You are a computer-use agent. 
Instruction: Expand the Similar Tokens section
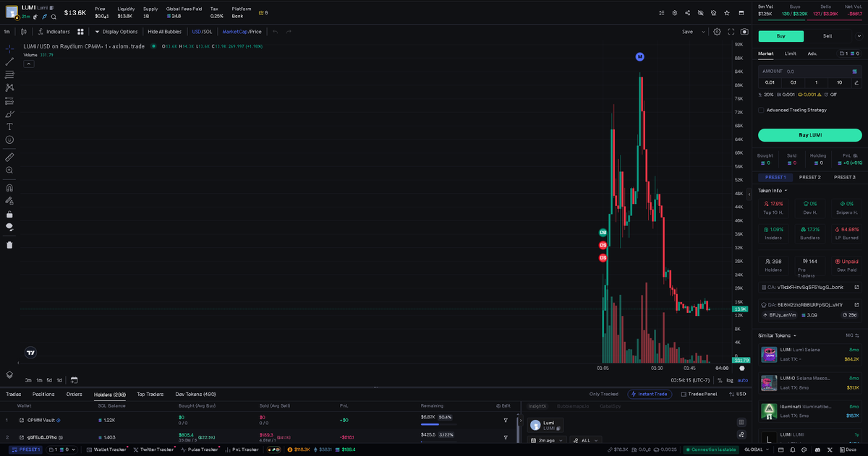776,335
